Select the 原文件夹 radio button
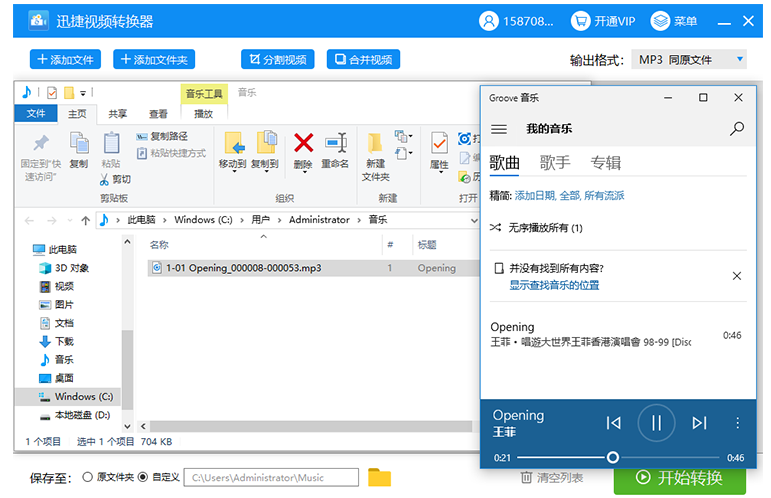 (88, 477)
